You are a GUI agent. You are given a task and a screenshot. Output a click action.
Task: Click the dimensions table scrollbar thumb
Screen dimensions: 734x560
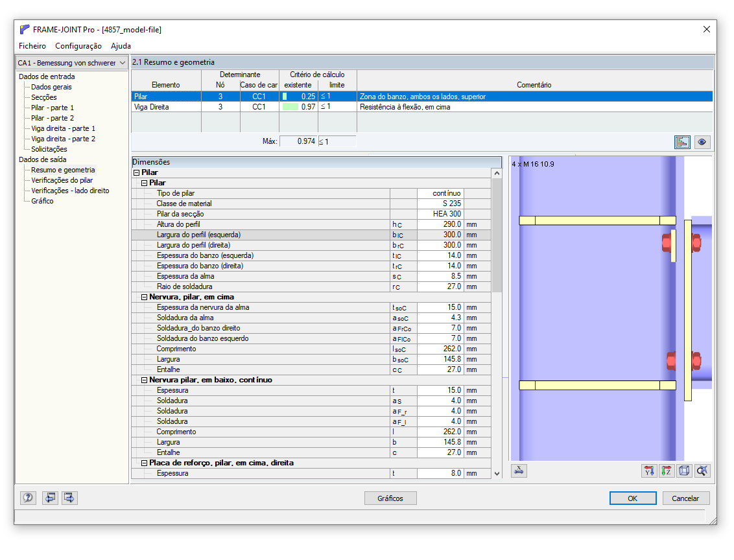tap(497, 235)
